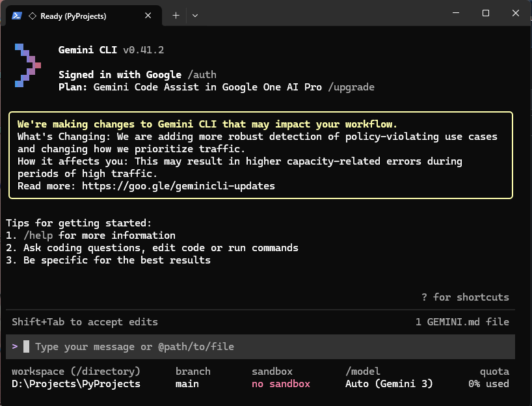532x406 pixels.
Task: Click 'Tips for getting started:' text
Action: coord(79,223)
